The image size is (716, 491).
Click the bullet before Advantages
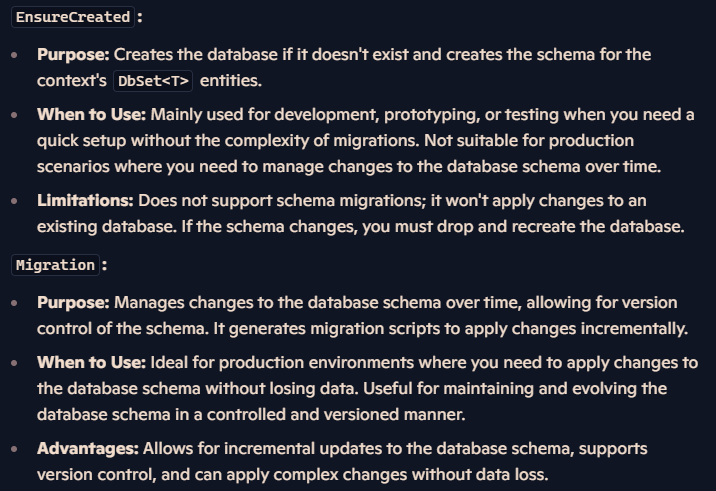(15, 449)
